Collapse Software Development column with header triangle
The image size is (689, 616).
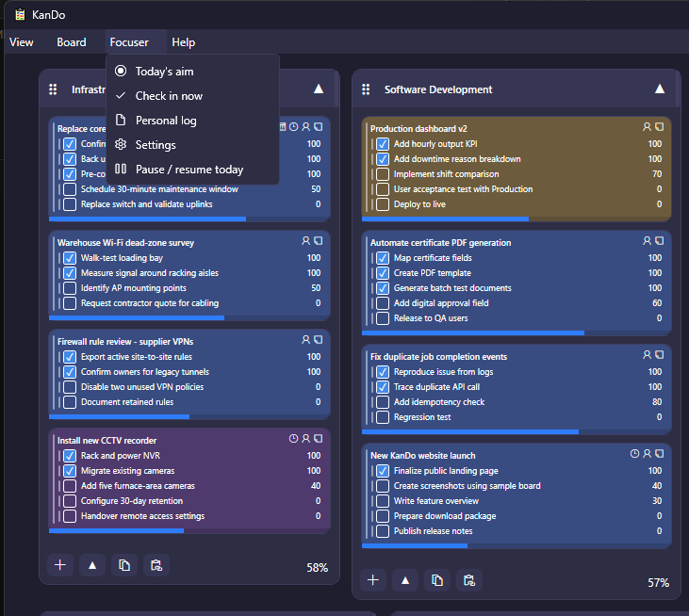click(x=660, y=89)
